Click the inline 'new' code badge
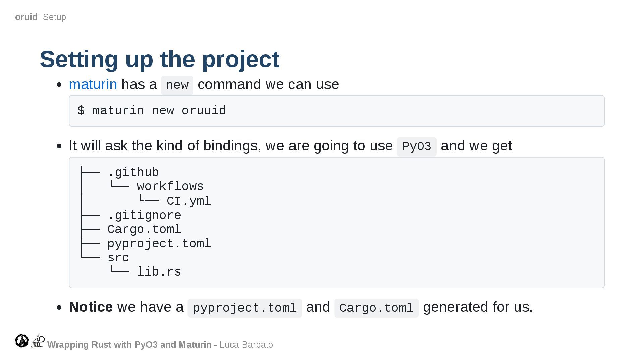 (x=177, y=85)
